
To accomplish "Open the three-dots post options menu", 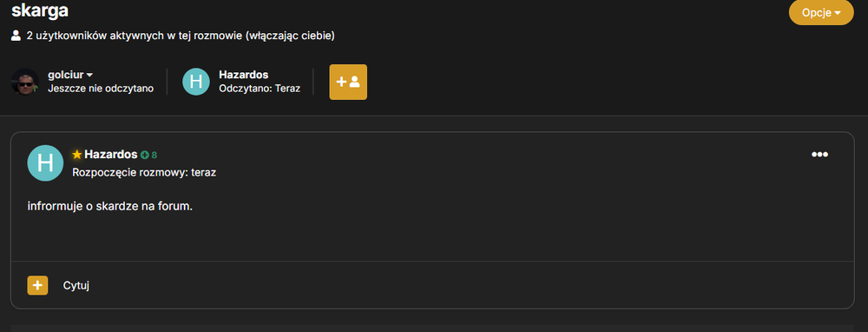I will point(819,155).
